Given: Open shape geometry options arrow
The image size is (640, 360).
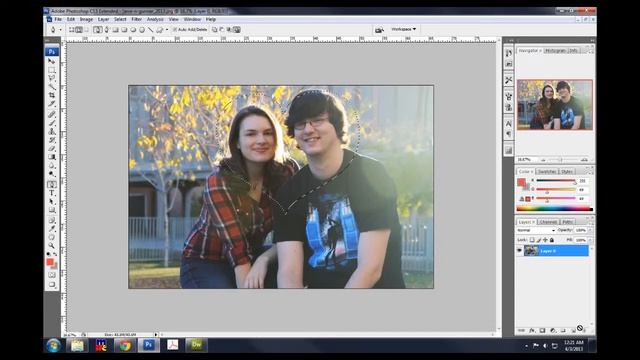Looking at the screenshot, I should click(167, 30).
